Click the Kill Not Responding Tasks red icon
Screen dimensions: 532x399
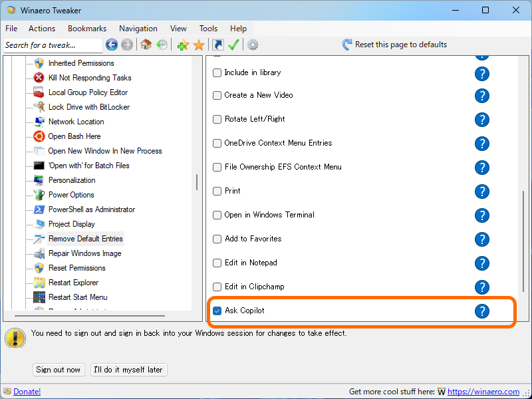point(39,78)
